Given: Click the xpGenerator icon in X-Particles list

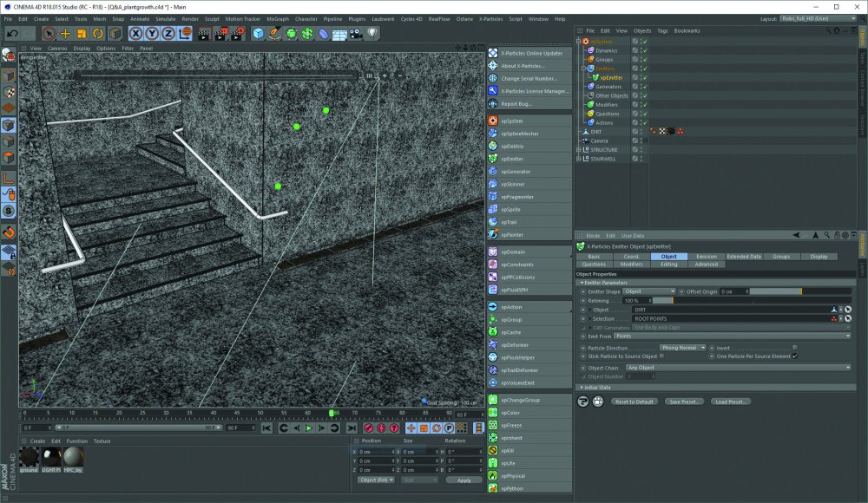Looking at the screenshot, I should coord(493,172).
